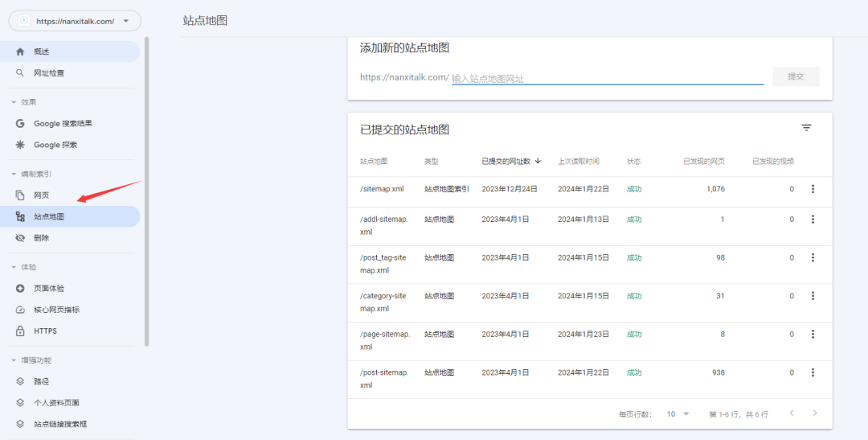Click the search icon next to 网址检查
Screen dimensions: 868x440
pyautogui.click(x=20, y=72)
